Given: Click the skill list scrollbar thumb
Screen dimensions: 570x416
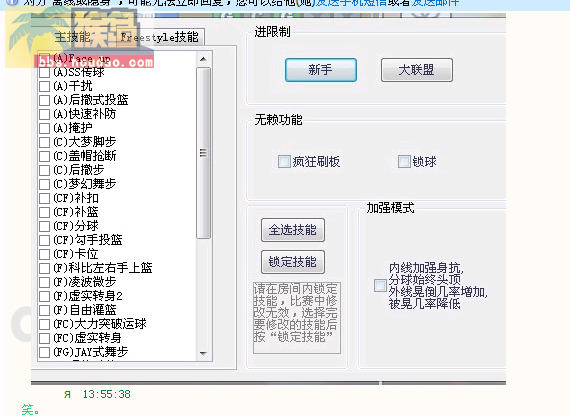Looking at the screenshot, I should point(203,153).
